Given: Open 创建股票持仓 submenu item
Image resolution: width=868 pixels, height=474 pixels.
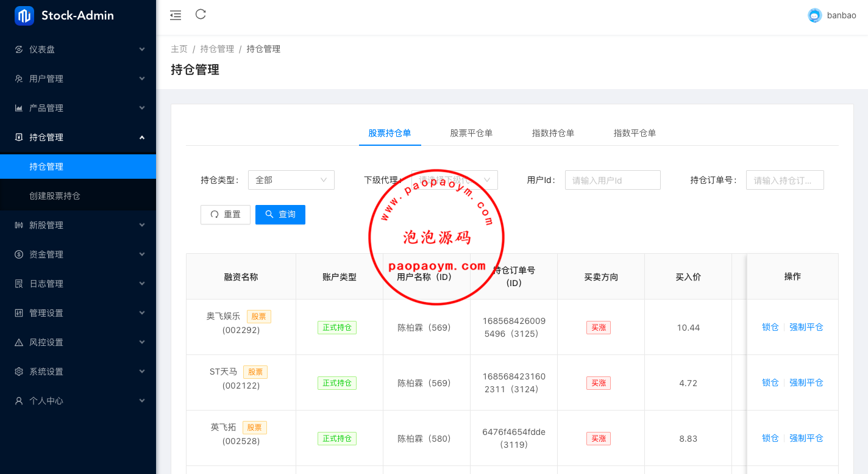Looking at the screenshot, I should coord(55,196).
